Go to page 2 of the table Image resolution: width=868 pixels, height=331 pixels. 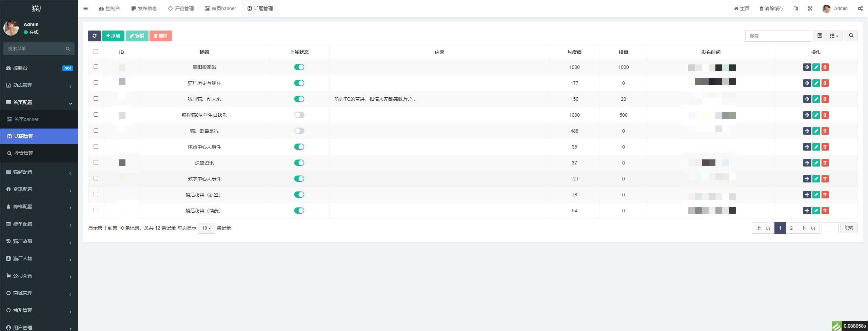[x=791, y=228]
